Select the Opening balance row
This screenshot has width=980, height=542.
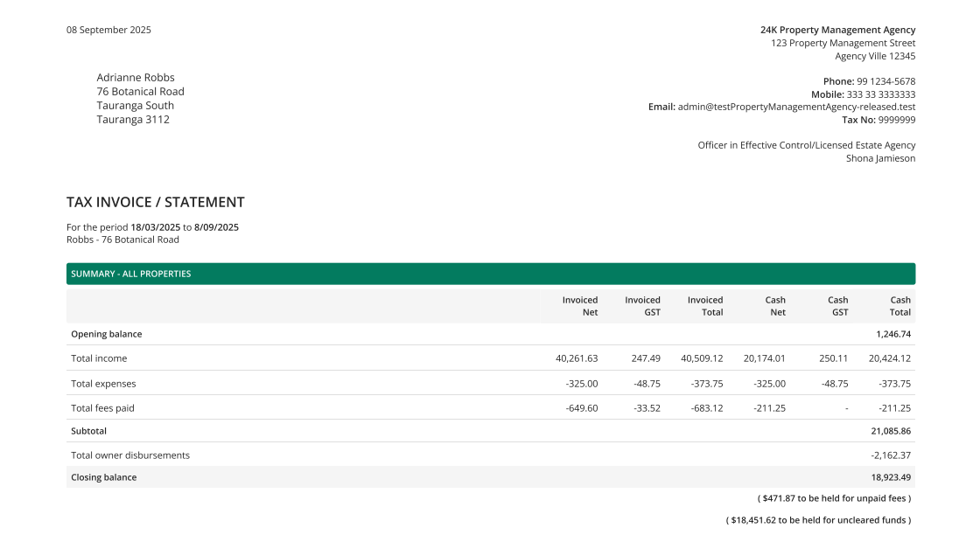107,334
